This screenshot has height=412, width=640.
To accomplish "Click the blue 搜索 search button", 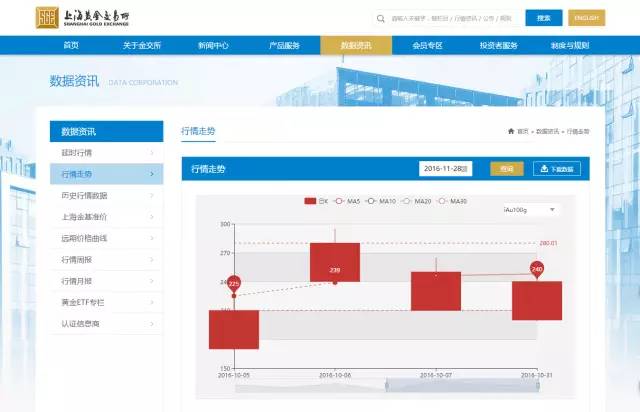I will tap(544, 18).
